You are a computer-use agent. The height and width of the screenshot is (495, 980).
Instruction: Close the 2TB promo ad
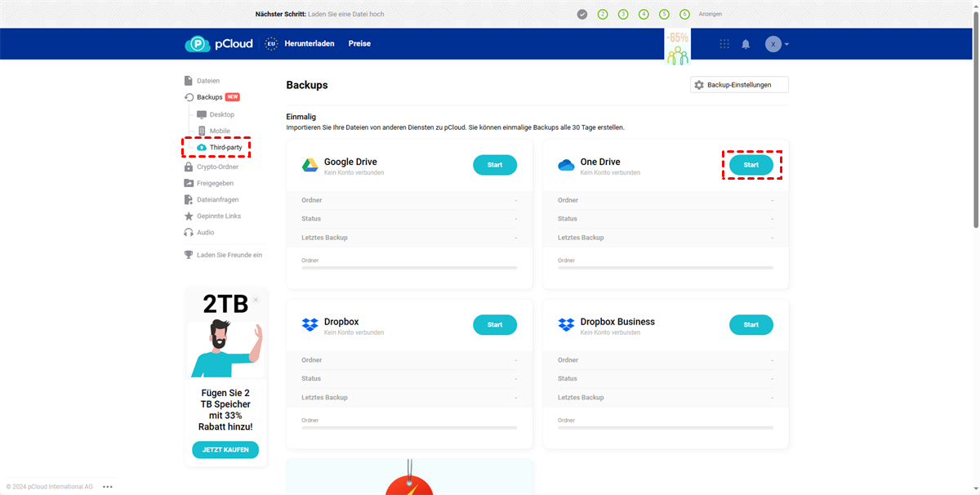point(256,300)
